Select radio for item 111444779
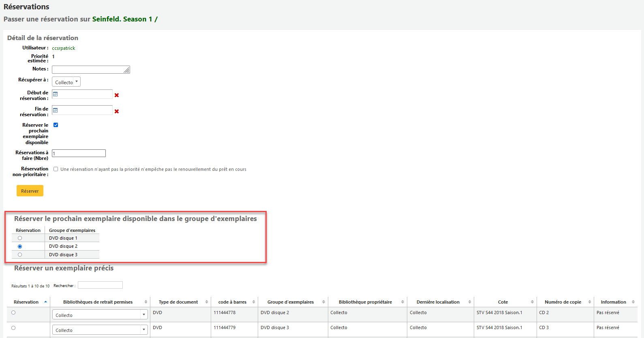 (x=13, y=328)
